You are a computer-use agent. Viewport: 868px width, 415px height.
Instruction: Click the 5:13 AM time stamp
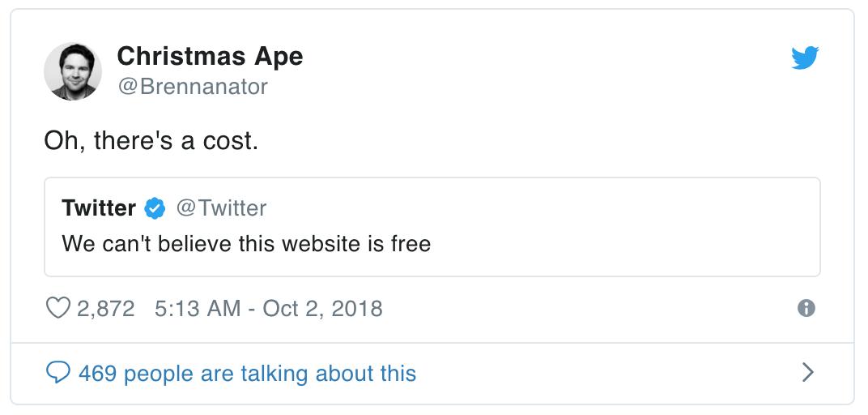tap(198, 308)
